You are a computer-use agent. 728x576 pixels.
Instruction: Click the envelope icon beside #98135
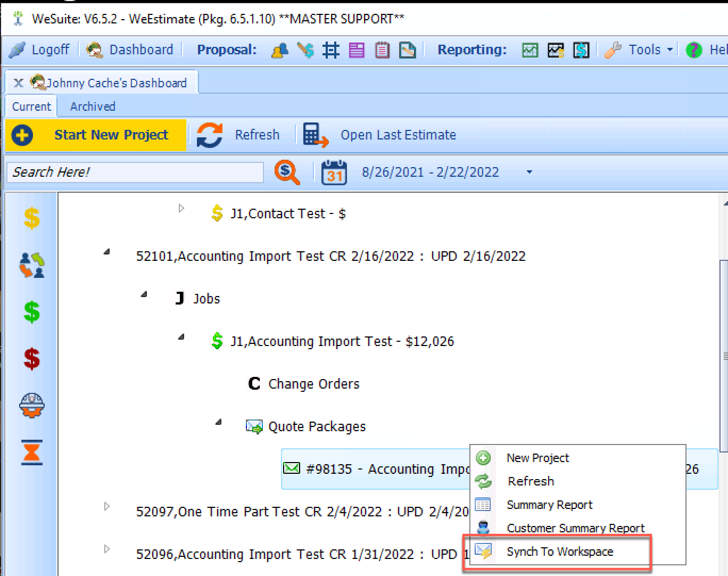pyautogui.click(x=292, y=468)
